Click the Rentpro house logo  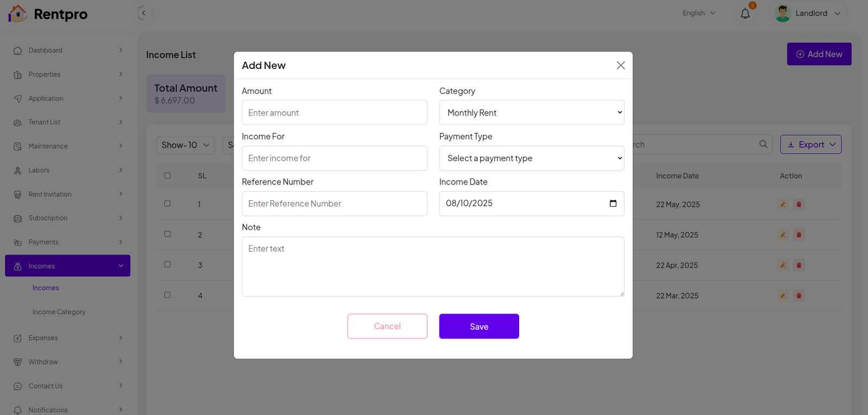point(18,14)
